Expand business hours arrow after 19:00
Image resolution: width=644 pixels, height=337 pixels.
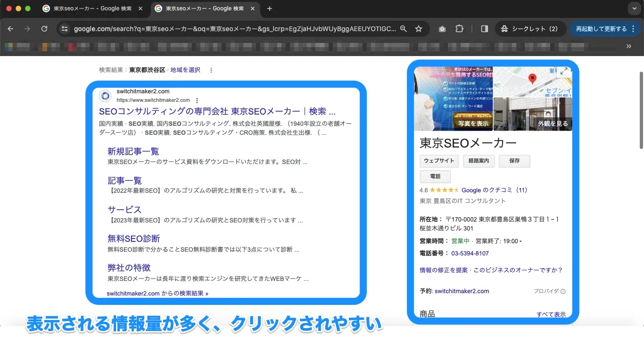pos(520,241)
